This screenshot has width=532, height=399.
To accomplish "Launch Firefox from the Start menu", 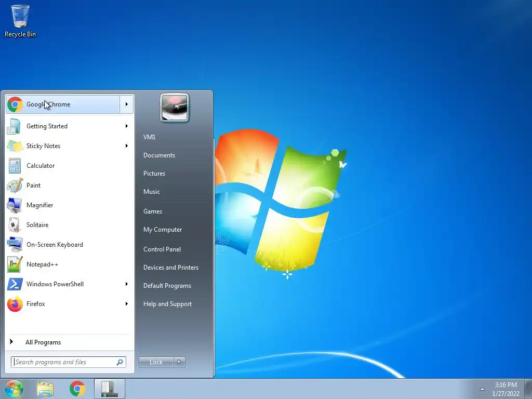I will [70, 303].
